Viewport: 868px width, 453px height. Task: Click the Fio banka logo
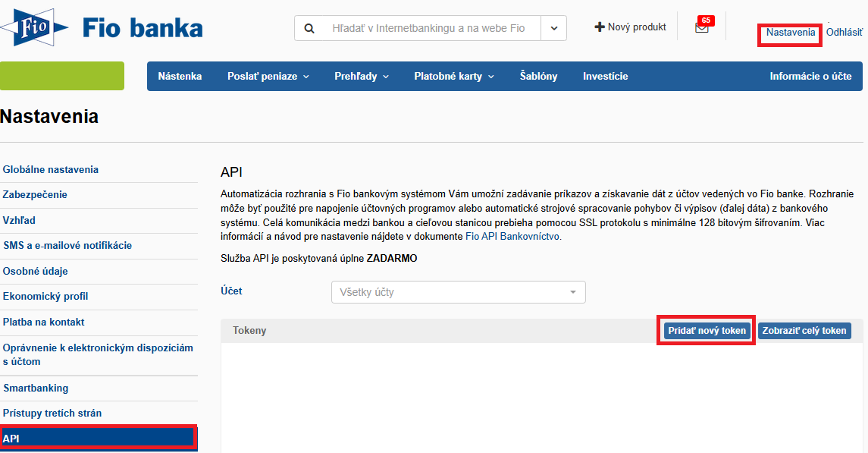102,28
